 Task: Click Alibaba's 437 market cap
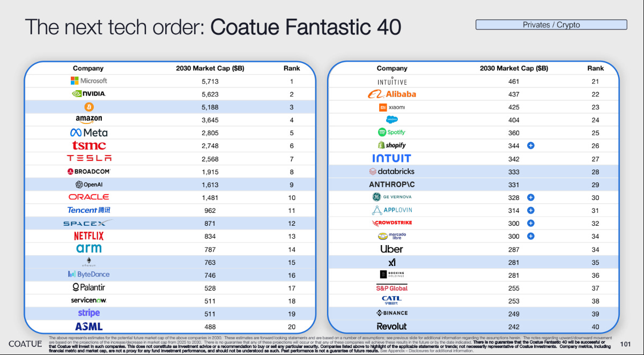(x=514, y=94)
